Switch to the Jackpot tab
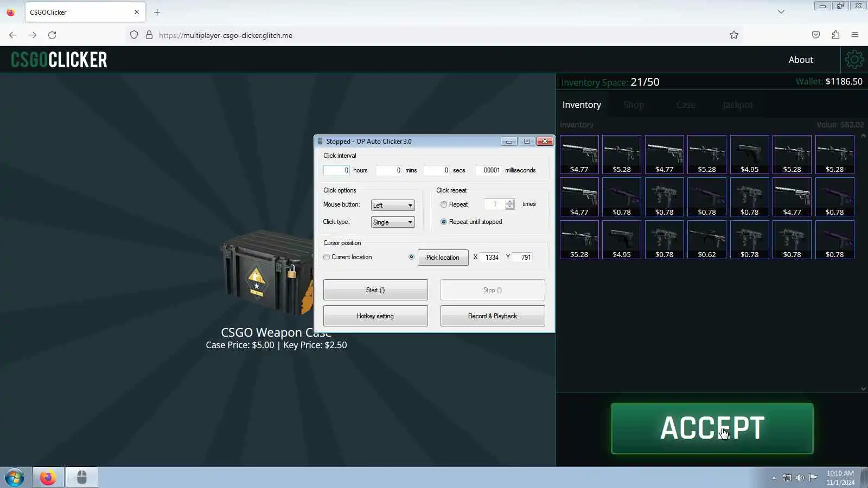The height and width of the screenshot is (488, 868). (x=738, y=105)
